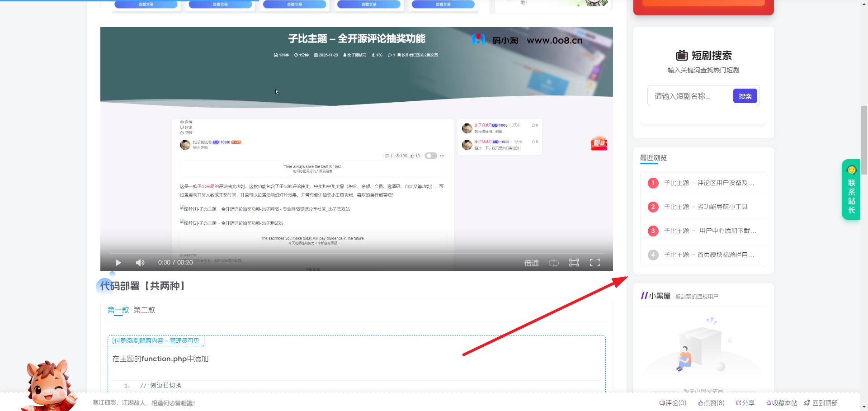Click the purple 搜索 button
Image resolution: width=868 pixels, height=411 pixels.
pos(745,96)
